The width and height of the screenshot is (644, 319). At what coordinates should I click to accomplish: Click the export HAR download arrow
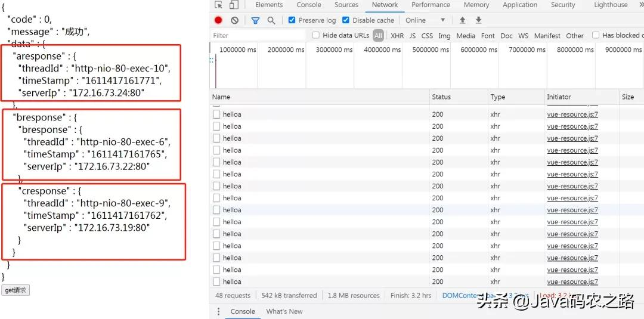(x=478, y=20)
